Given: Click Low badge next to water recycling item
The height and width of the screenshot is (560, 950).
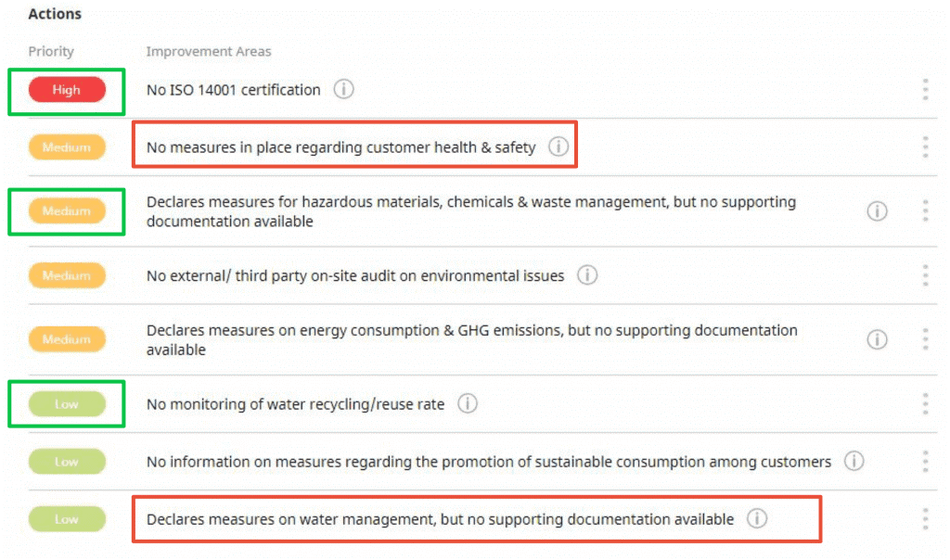Looking at the screenshot, I should pos(67,404).
